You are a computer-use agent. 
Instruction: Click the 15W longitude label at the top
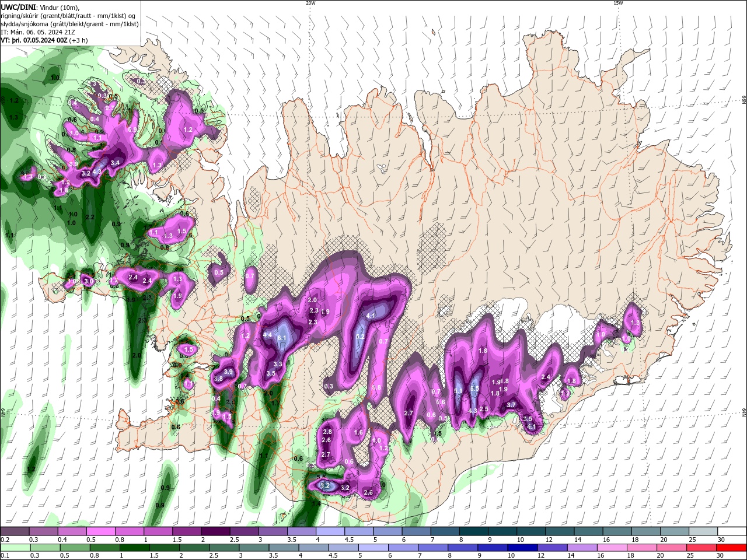tap(618, 3)
